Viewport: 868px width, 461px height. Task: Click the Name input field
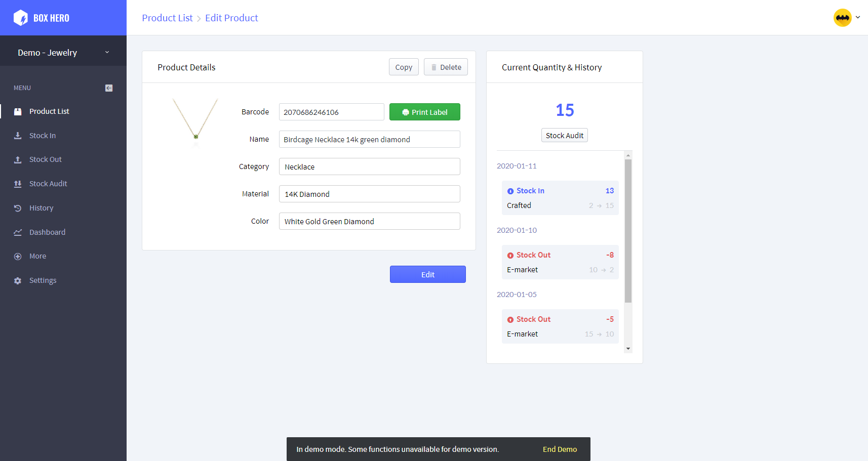pyautogui.click(x=370, y=139)
